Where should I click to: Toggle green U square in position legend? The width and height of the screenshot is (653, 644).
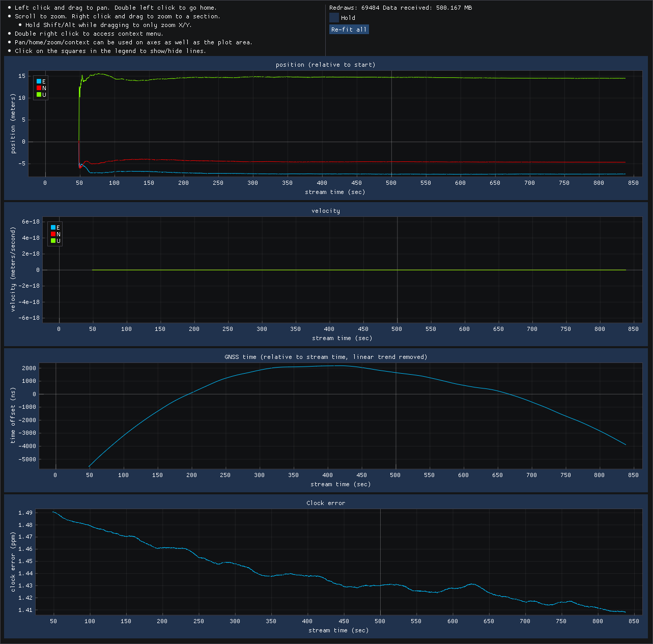[39, 95]
